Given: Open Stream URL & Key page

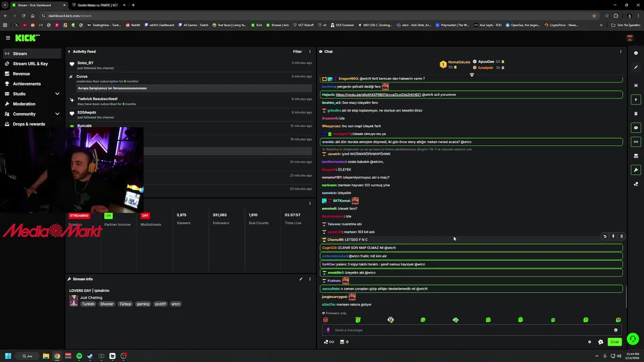Looking at the screenshot, I should [31, 63].
